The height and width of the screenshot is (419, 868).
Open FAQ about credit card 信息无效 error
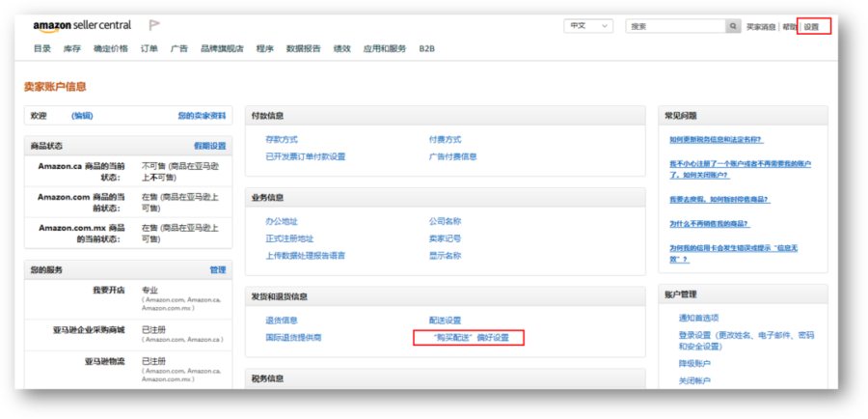pos(734,254)
